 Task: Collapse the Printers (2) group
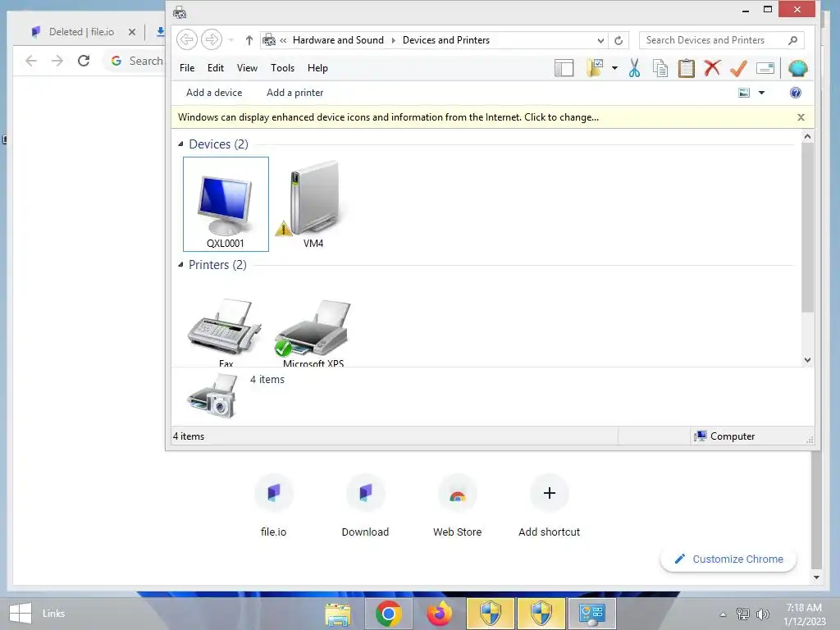180,265
